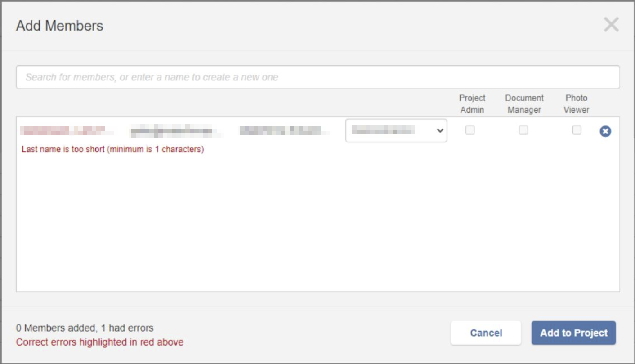Click the member search input field
Viewport: 635px width, 364px height.
tap(317, 77)
